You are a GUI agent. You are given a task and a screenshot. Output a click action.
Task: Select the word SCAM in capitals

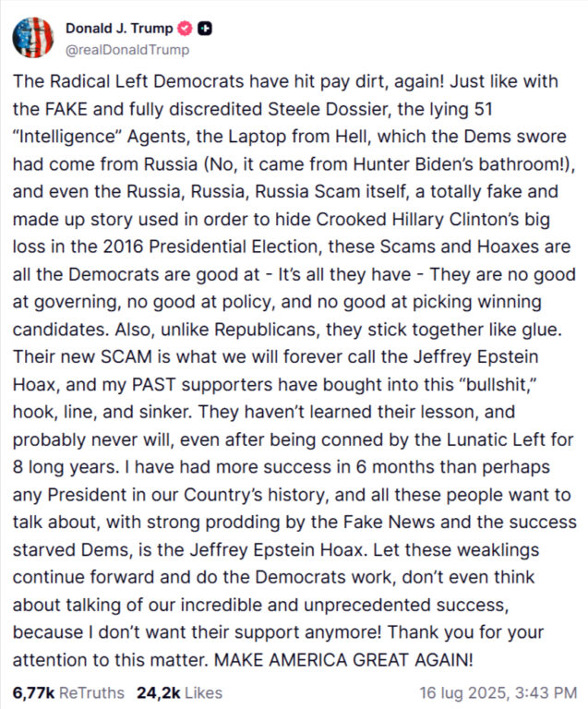click(x=126, y=356)
